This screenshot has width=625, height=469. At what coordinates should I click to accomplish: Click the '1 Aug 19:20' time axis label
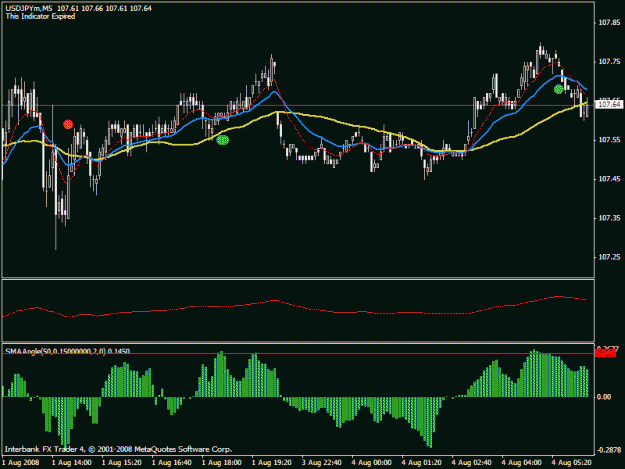click(271, 463)
